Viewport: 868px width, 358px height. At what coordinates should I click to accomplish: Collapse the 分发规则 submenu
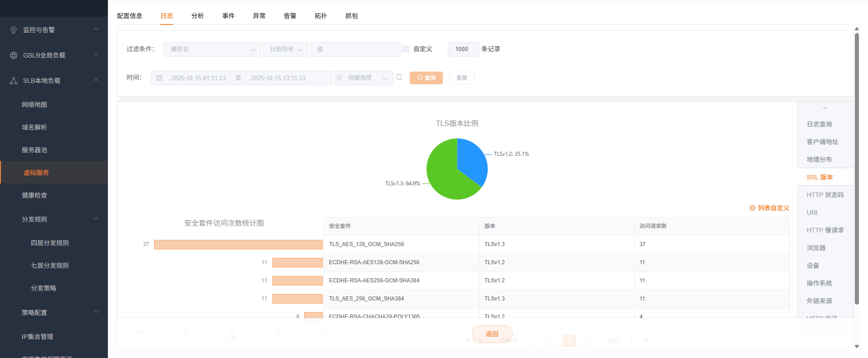[96, 219]
